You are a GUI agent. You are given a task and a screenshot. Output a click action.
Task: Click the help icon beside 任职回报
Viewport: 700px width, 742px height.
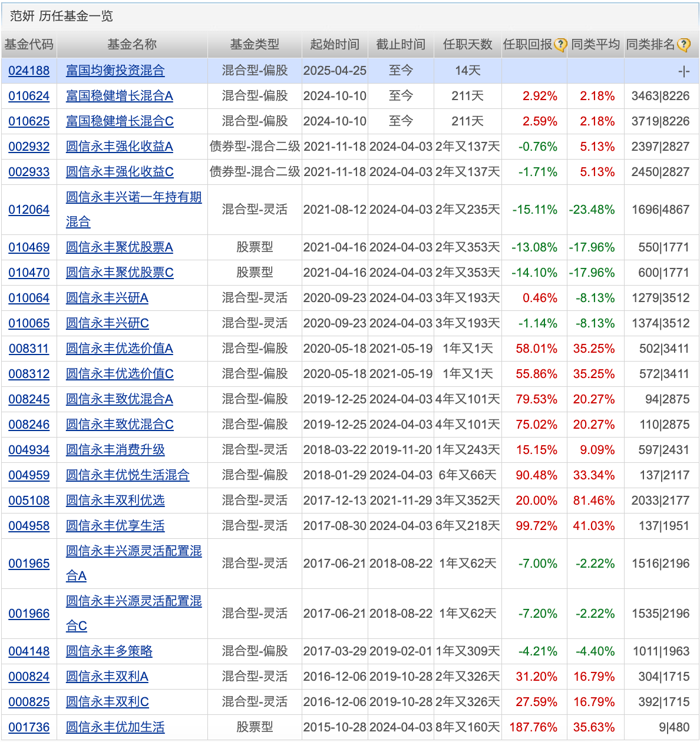coord(560,45)
